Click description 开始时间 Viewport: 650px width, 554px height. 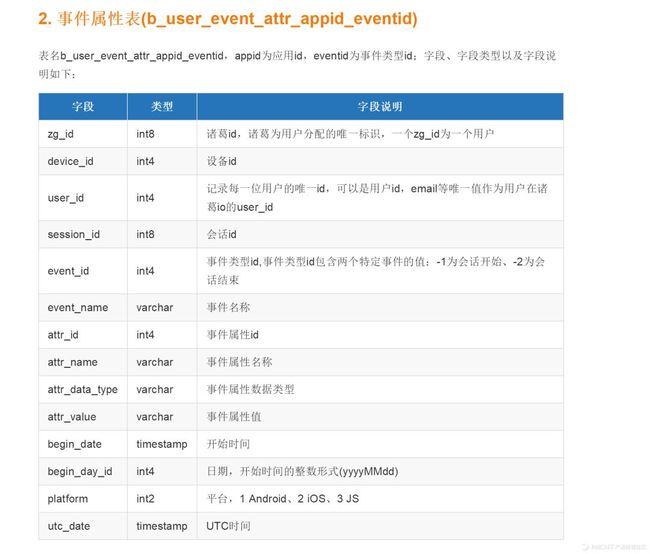click(x=228, y=444)
